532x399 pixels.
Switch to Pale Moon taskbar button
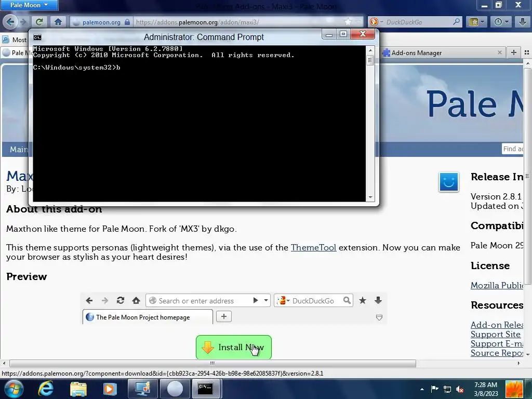pos(175,389)
